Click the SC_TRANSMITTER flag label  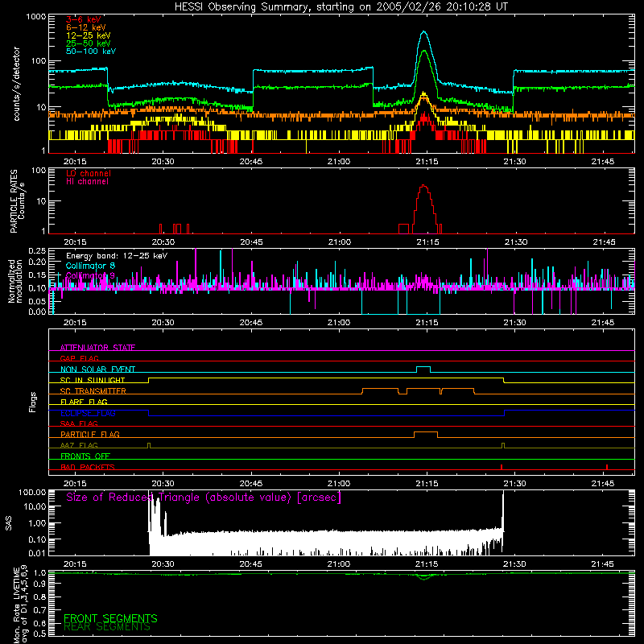point(93,391)
